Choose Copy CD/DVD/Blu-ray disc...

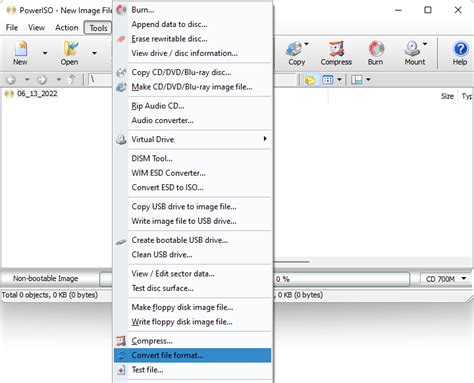tap(193, 72)
